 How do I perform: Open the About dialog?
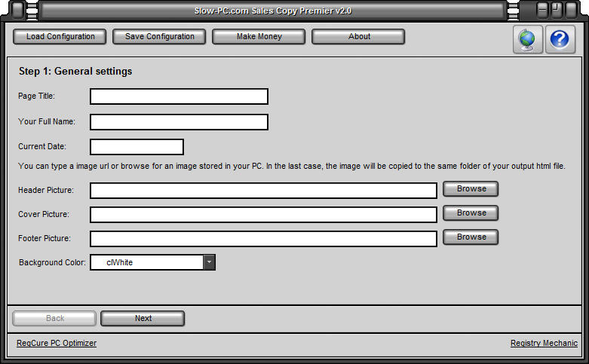[358, 36]
